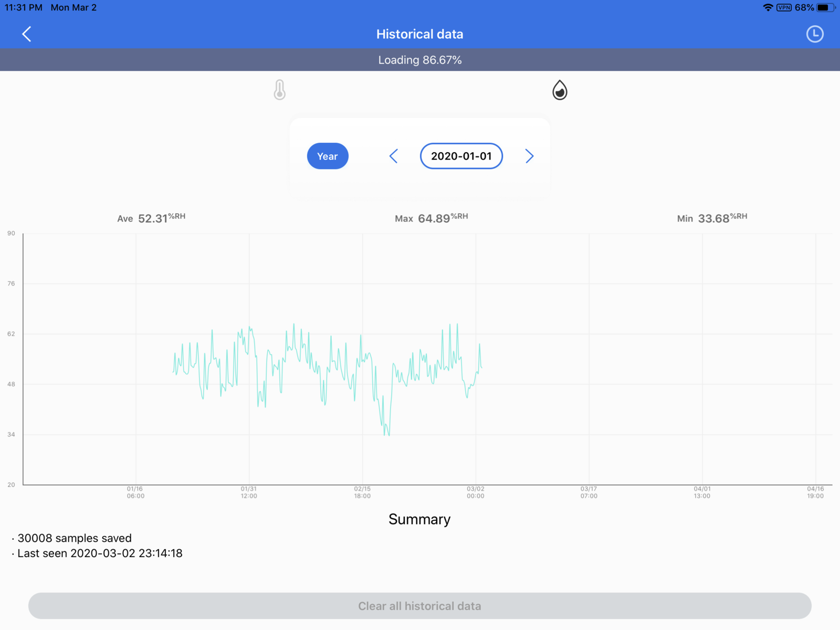This screenshot has height=630, width=840.
Task: Tap the Wi-Fi status icon
Action: (768, 7)
